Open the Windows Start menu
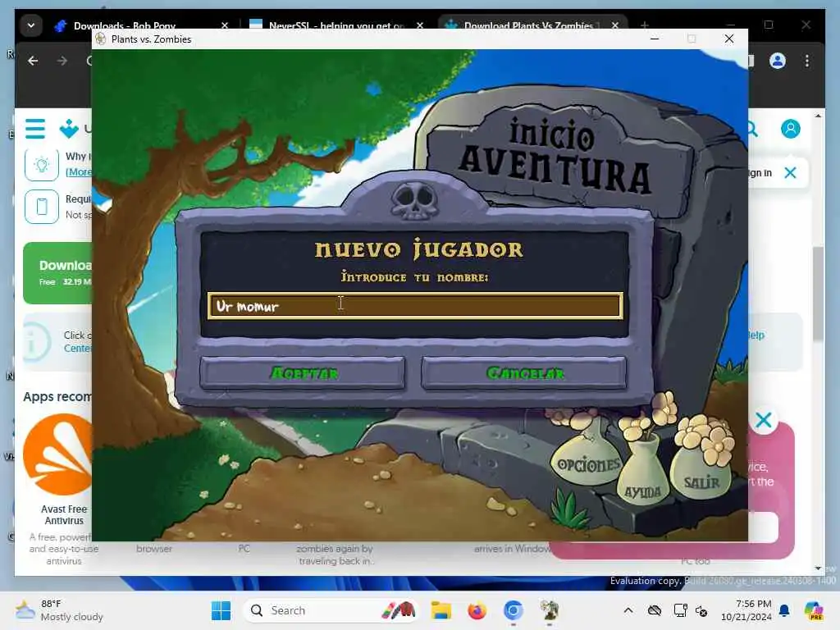Viewport: 840px width, 630px height. [221, 610]
